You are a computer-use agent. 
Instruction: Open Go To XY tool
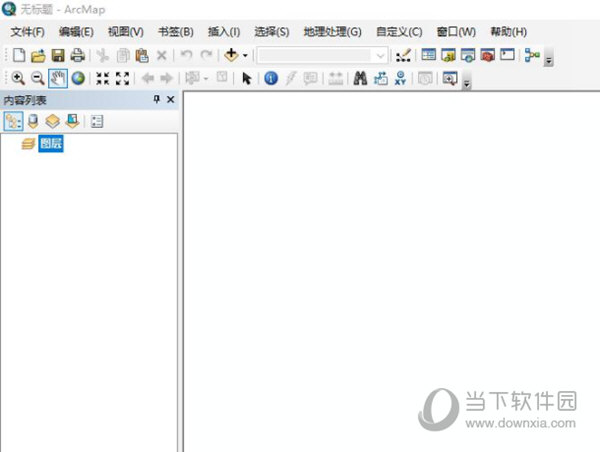coord(400,78)
